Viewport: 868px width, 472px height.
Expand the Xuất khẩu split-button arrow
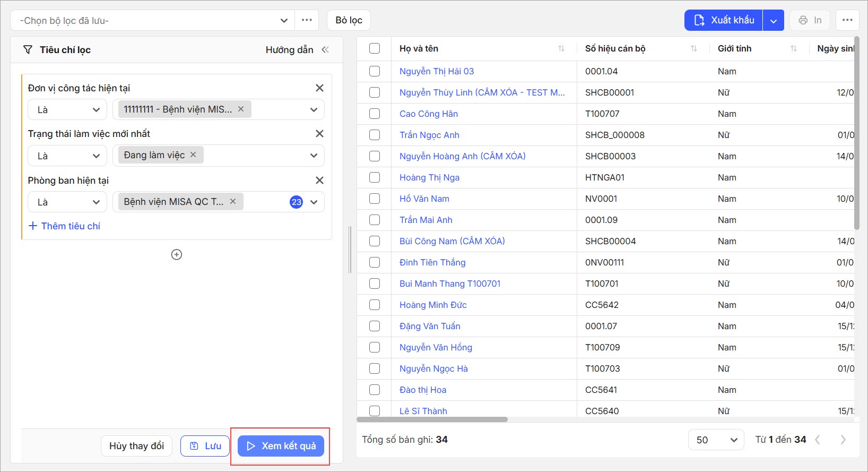pos(773,21)
